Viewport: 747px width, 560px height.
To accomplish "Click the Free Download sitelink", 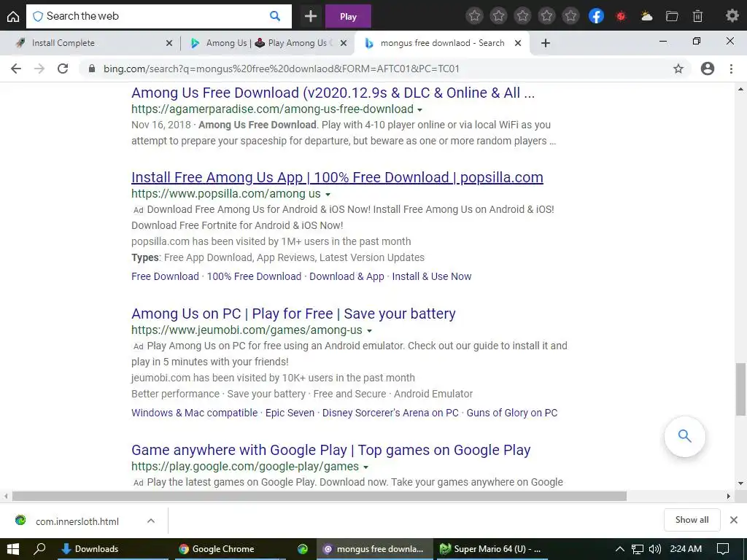I will [166, 276].
